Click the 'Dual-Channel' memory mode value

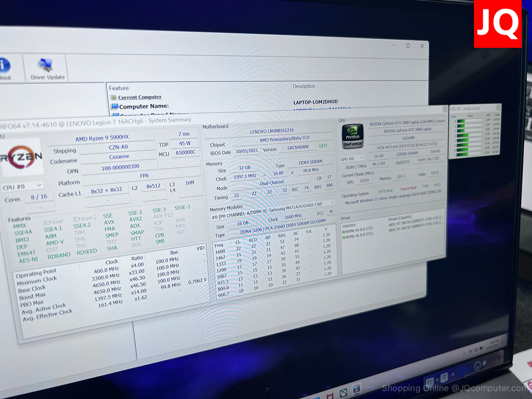270,183
